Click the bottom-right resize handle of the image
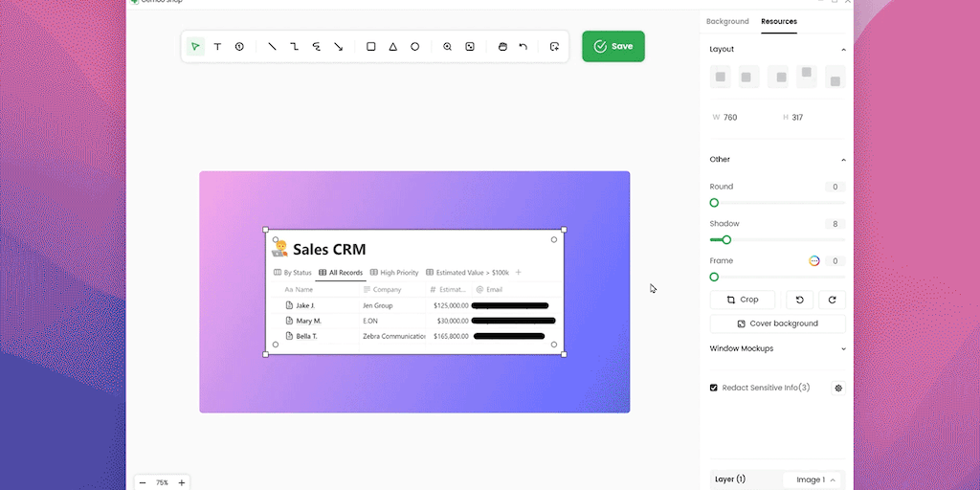Image resolution: width=980 pixels, height=490 pixels. (564, 354)
